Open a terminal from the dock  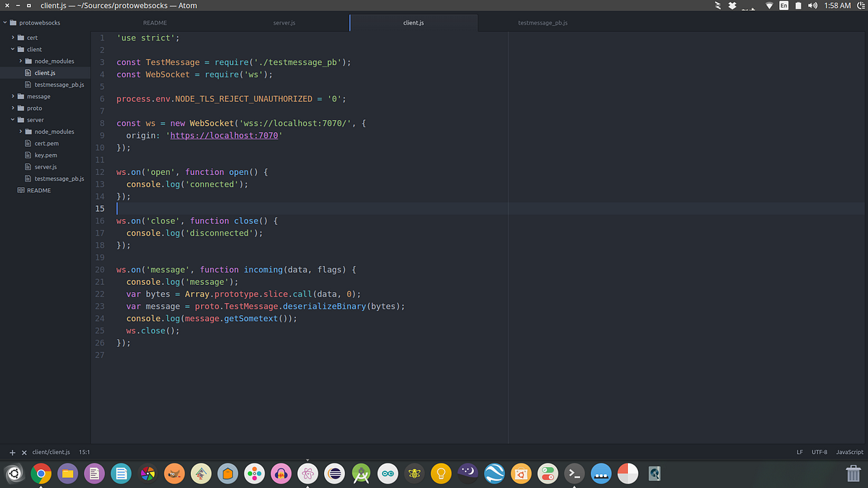click(x=574, y=474)
